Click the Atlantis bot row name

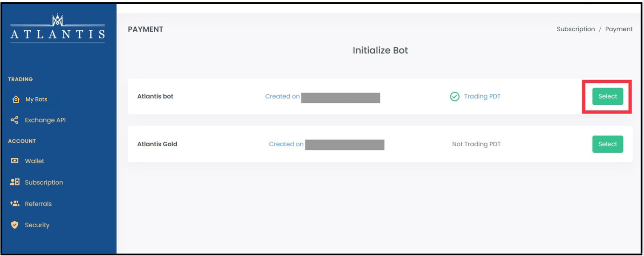(155, 96)
